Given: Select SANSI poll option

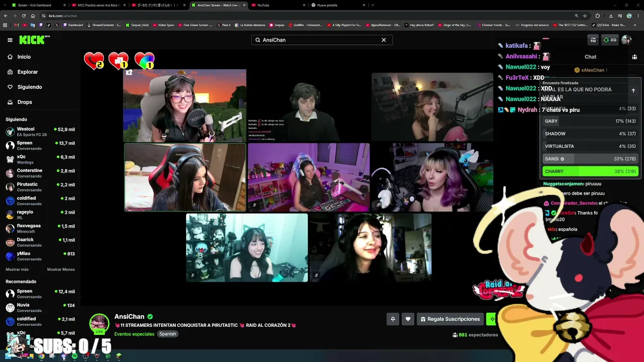Looking at the screenshot, I should tap(590, 159).
